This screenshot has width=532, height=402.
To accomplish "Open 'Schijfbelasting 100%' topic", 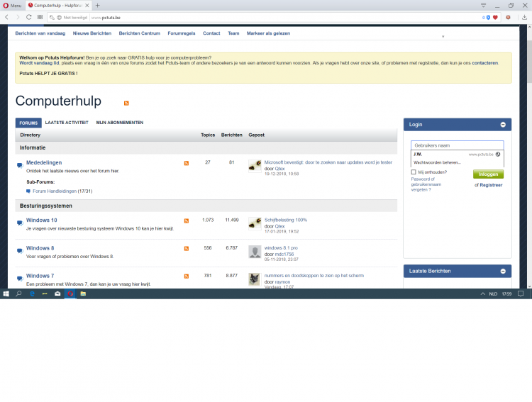I will 286,220.
